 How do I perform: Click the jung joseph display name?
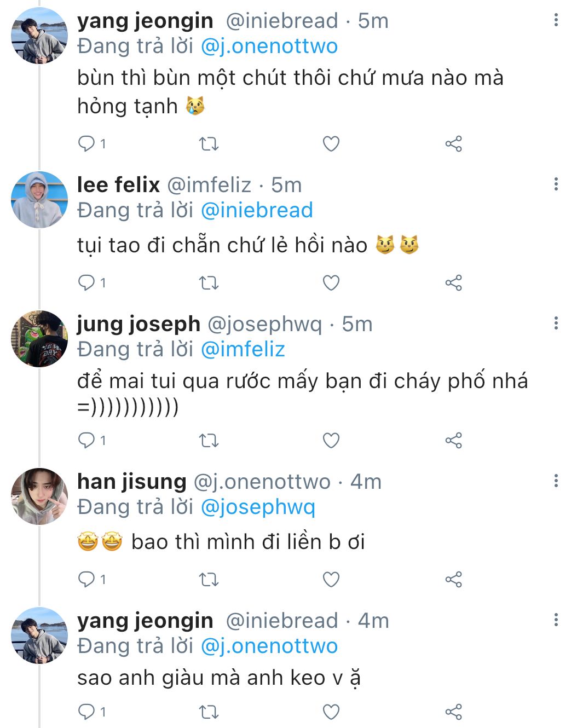(139, 324)
